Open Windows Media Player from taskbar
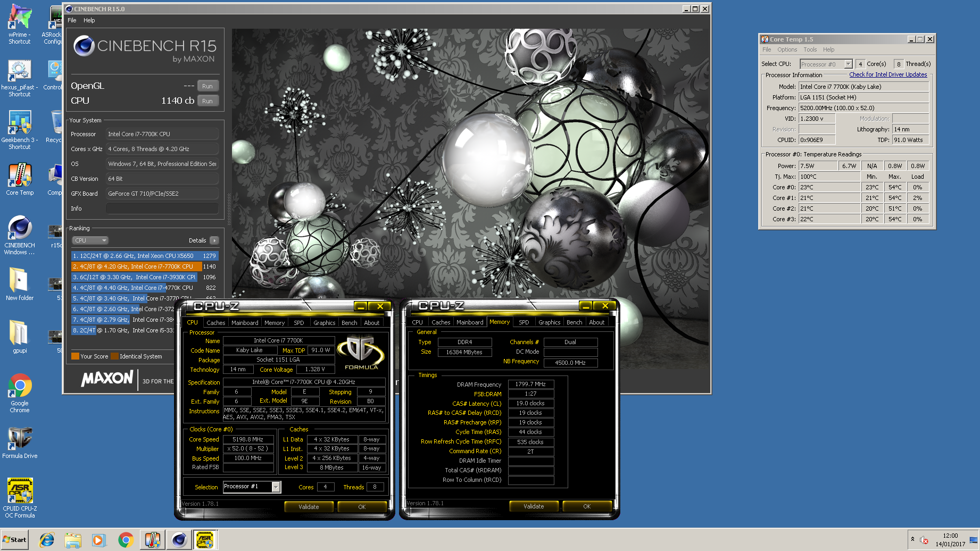Image resolution: width=980 pixels, height=551 pixels. point(99,540)
